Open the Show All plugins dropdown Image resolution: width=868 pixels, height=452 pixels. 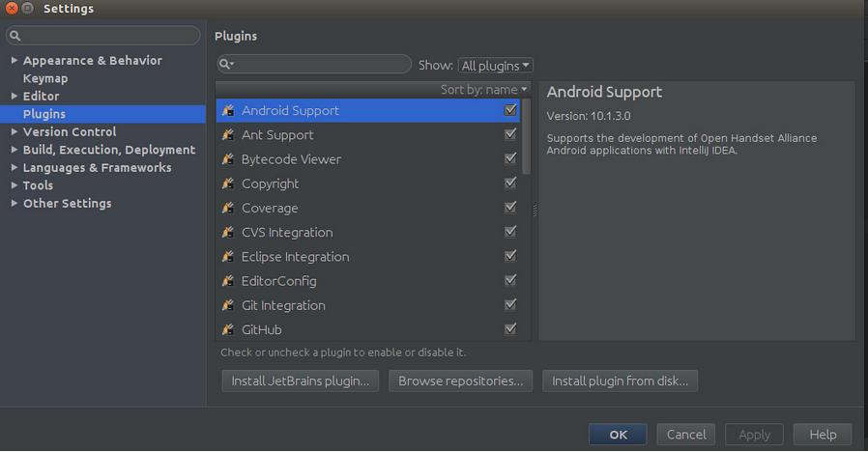click(496, 66)
